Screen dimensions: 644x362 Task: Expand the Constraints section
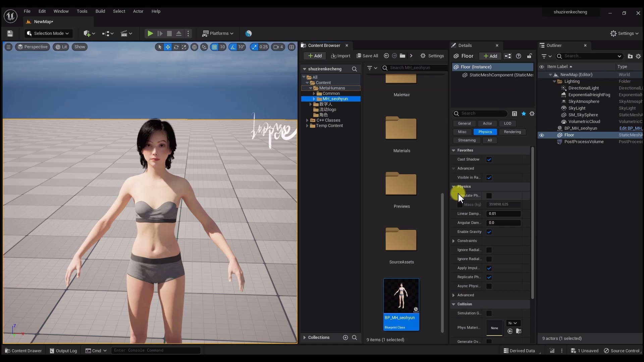coord(453,241)
